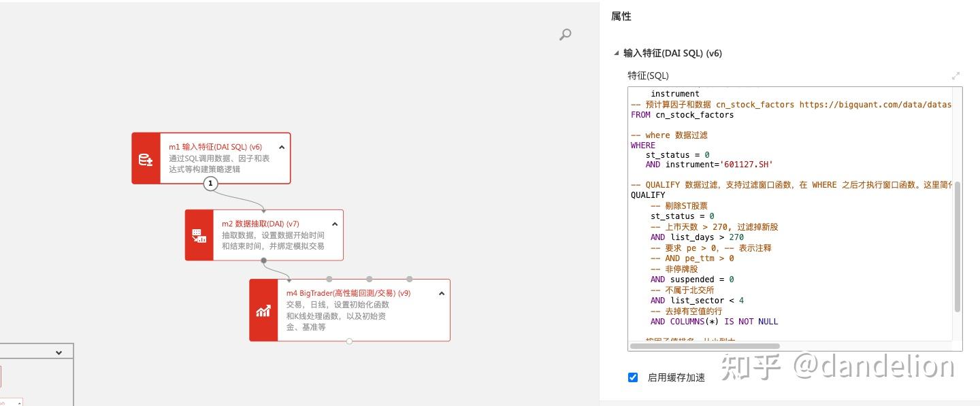The width and height of the screenshot is (980, 406).
Task: Click the database icon on m1 输入特征 node
Action: click(146, 158)
